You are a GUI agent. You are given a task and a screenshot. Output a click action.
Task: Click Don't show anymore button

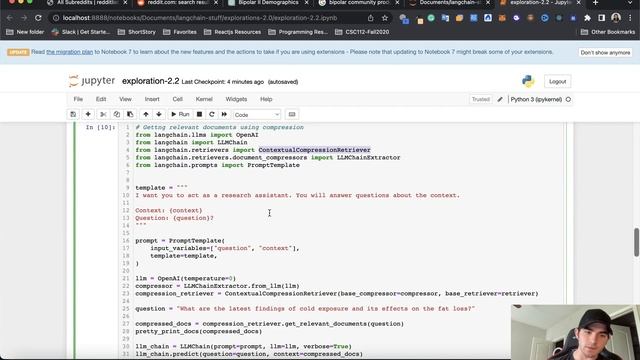coord(605,53)
